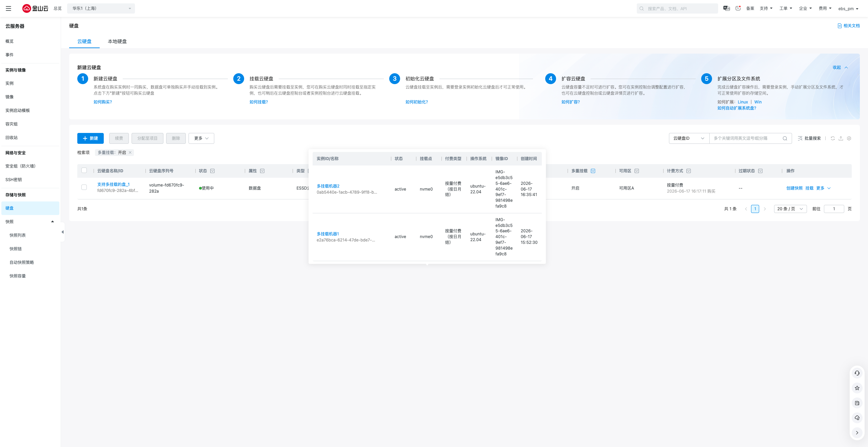Switch language with the 中/EN icon
This screenshot has width=868, height=447.
726,8
